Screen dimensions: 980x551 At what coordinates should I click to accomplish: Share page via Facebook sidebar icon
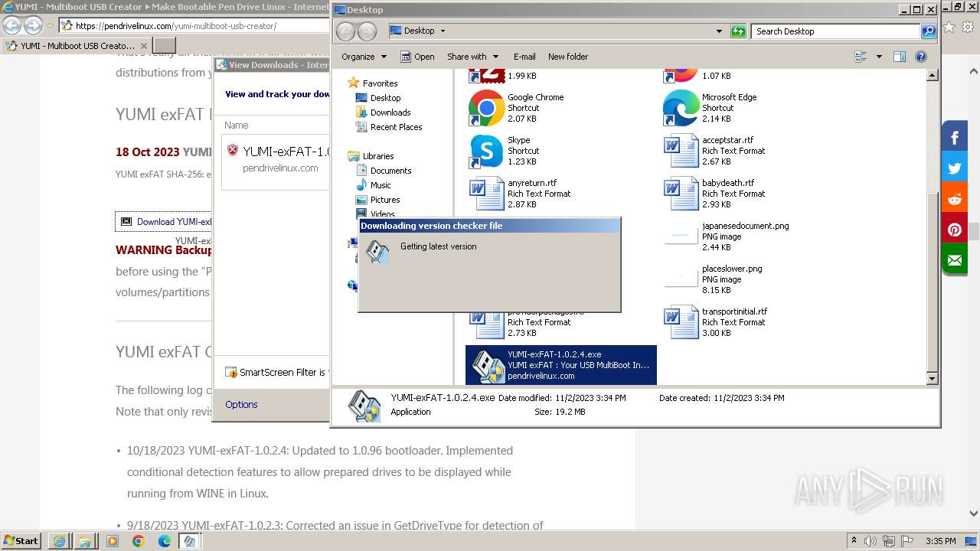click(955, 138)
